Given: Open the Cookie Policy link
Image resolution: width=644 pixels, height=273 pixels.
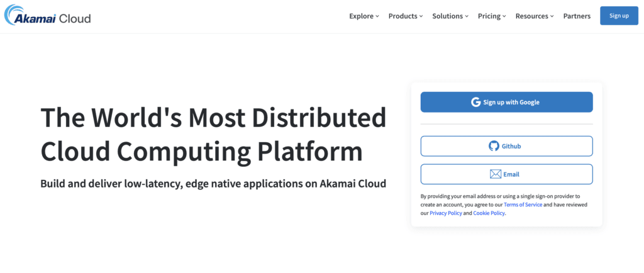Looking at the screenshot, I should coord(489,213).
